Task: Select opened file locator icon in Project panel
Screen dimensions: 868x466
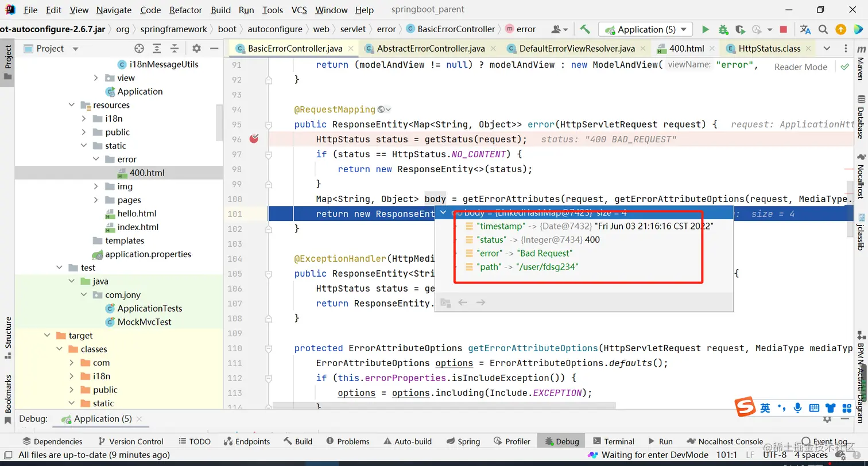Action: click(x=139, y=48)
